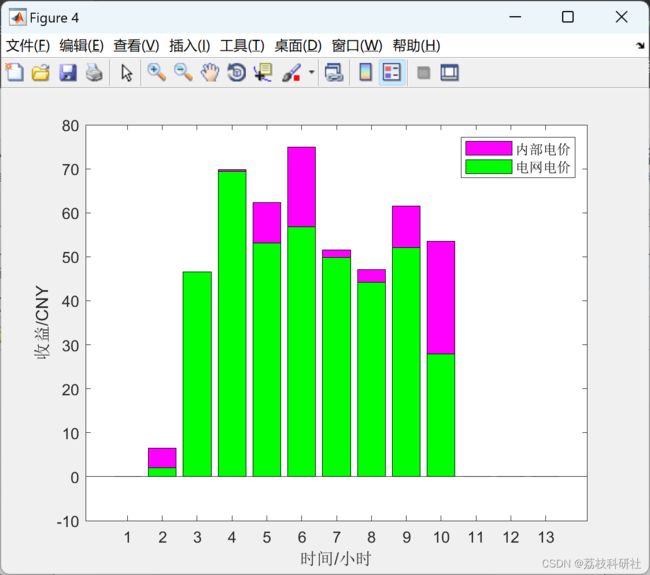Open the 桌面(D) menu
The height and width of the screenshot is (575, 650).
tap(298, 46)
